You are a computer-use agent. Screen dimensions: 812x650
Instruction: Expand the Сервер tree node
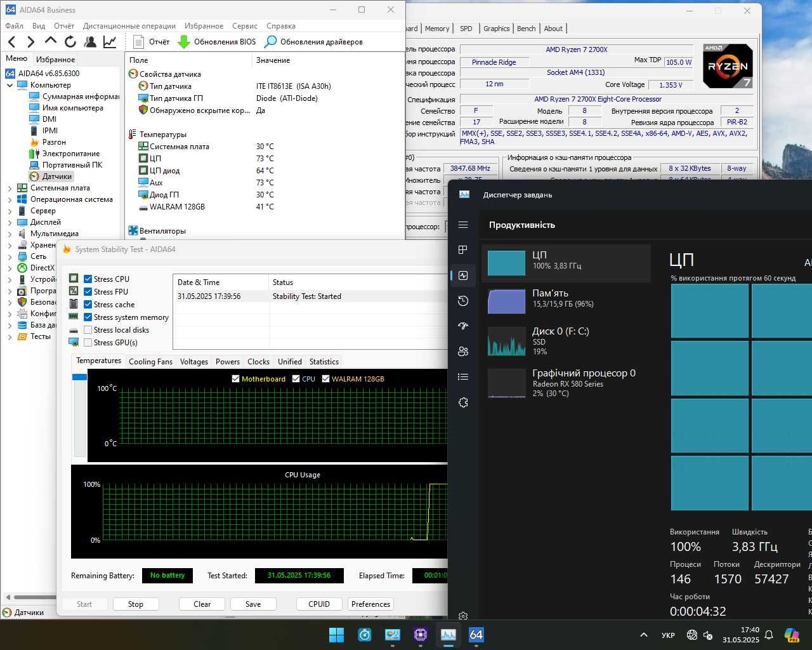(x=10, y=211)
